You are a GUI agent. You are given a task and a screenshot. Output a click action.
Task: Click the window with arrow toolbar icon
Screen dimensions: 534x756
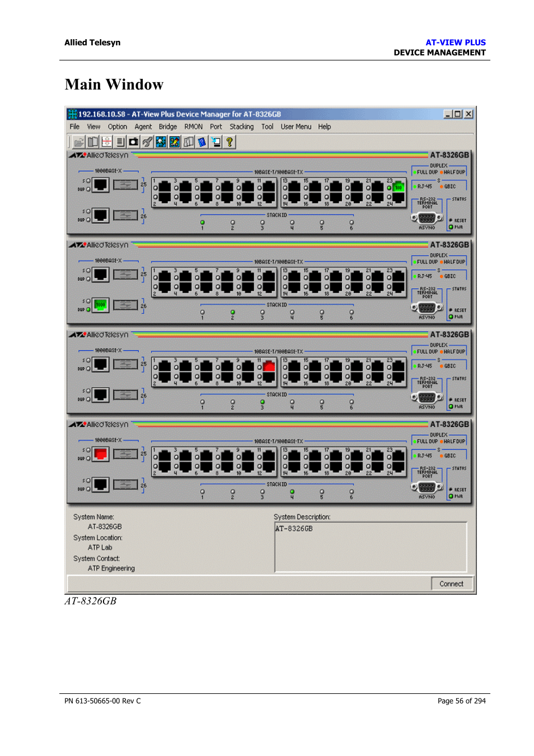pos(216,142)
